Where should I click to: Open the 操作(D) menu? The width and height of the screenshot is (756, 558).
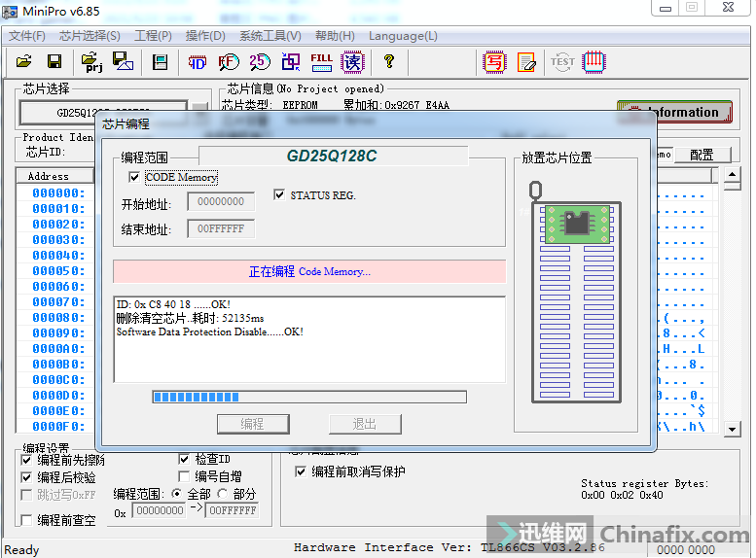(x=205, y=36)
